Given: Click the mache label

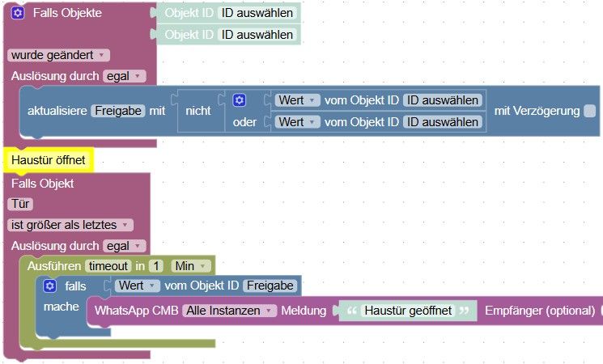Looking at the screenshot, I should pos(62,307).
